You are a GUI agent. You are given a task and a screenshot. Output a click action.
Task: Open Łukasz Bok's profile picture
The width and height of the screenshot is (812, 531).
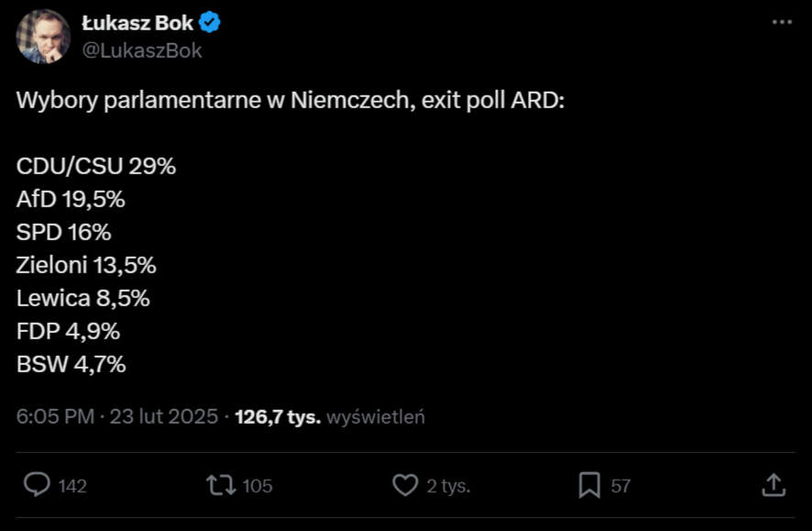pyautogui.click(x=43, y=36)
